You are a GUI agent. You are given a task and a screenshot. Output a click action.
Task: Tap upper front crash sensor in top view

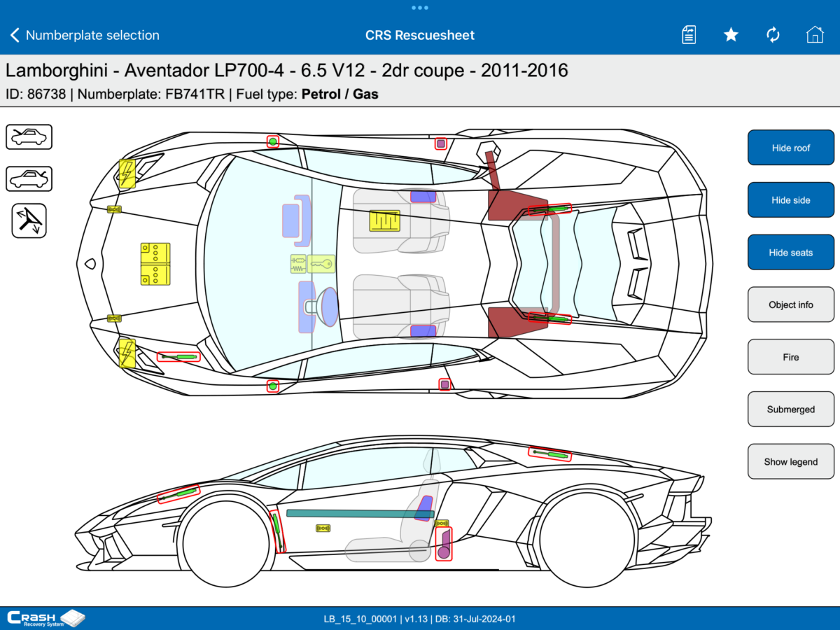[x=114, y=209]
